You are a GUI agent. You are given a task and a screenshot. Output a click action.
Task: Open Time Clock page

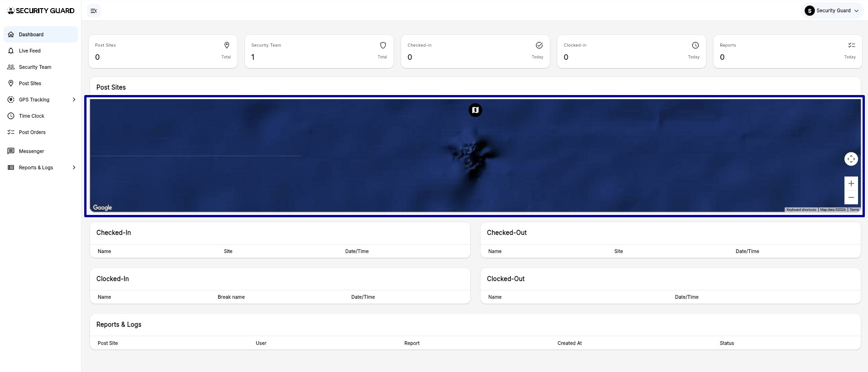41,116
